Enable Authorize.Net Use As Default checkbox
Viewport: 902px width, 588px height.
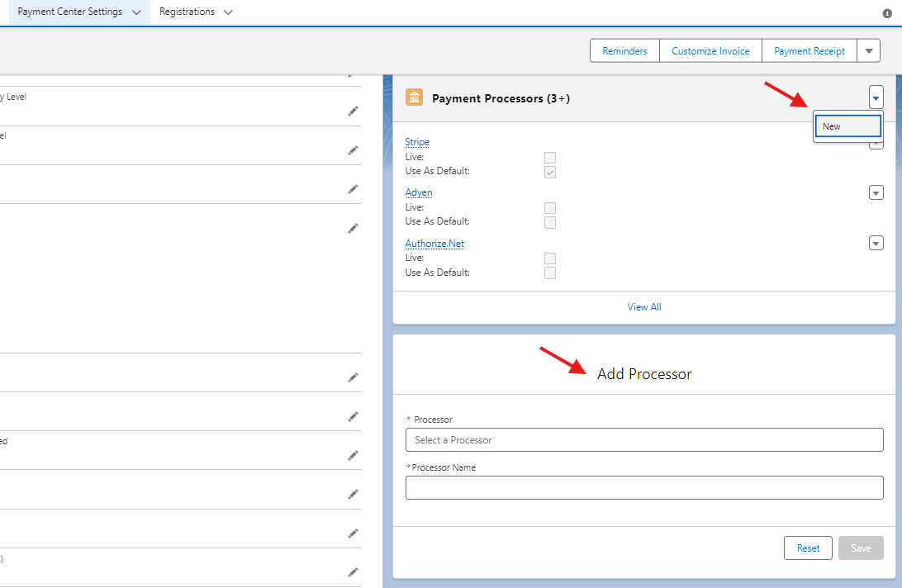click(x=550, y=273)
